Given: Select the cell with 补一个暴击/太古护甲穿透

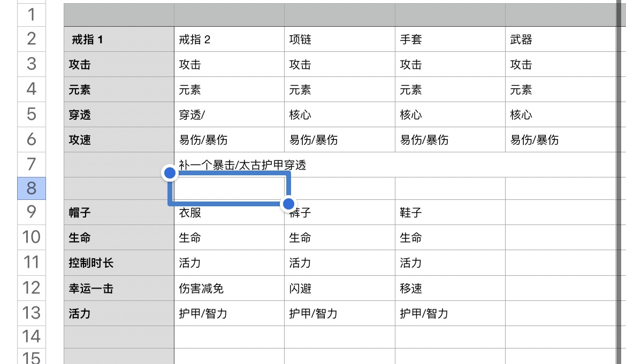Looking at the screenshot, I should [x=394, y=165].
